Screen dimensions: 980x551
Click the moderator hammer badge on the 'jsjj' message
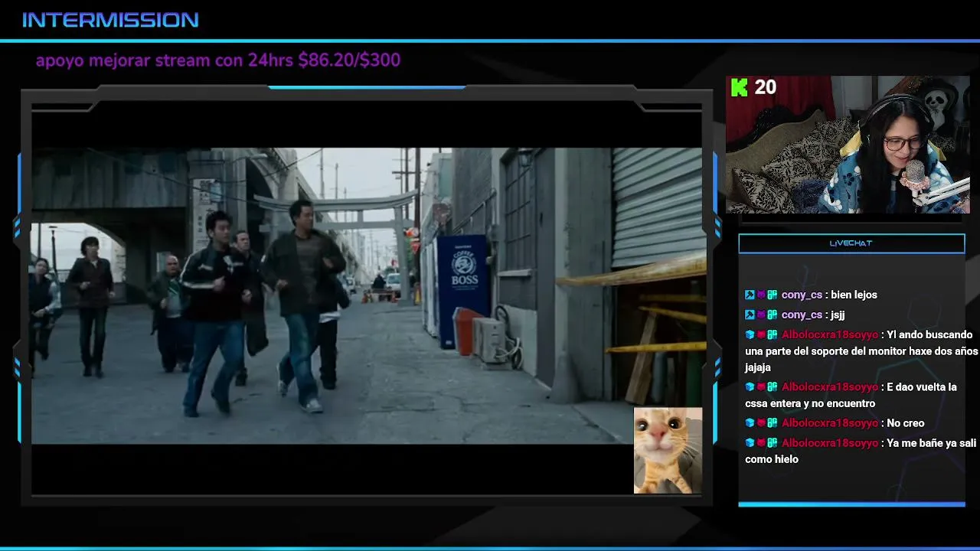[750, 315]
